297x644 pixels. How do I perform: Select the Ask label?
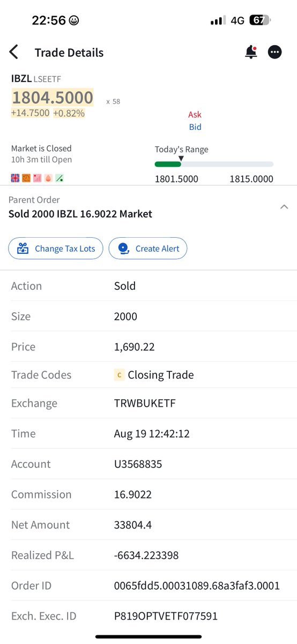pos(195,114)
